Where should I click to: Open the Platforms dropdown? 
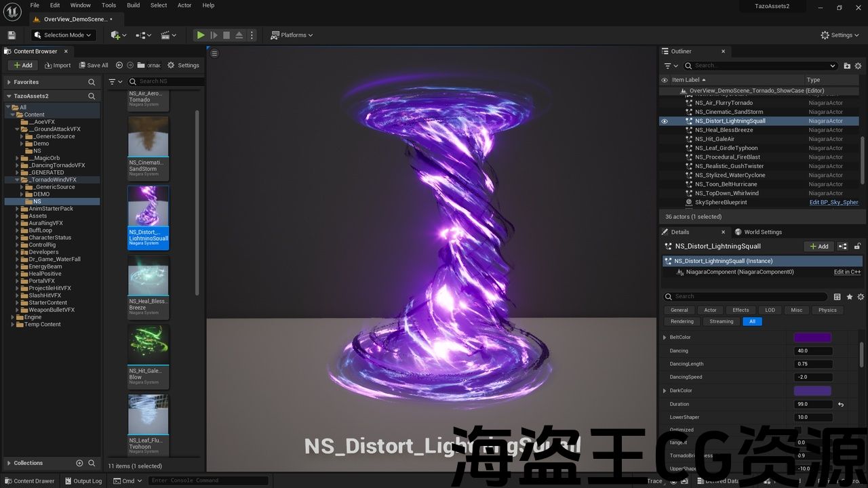pyautogui.click(x=292, y=35)
